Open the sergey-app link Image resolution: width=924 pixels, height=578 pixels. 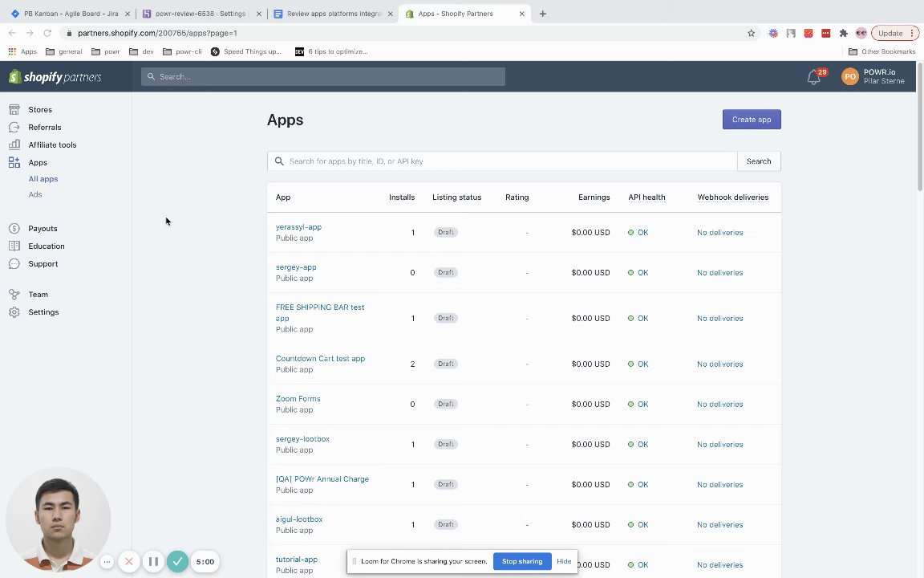pyautogui.click(x=296, y=267)
